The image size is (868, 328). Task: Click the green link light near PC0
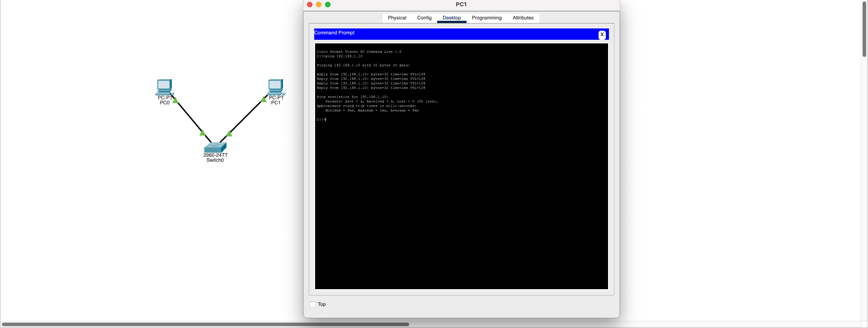tap(175, 100)
